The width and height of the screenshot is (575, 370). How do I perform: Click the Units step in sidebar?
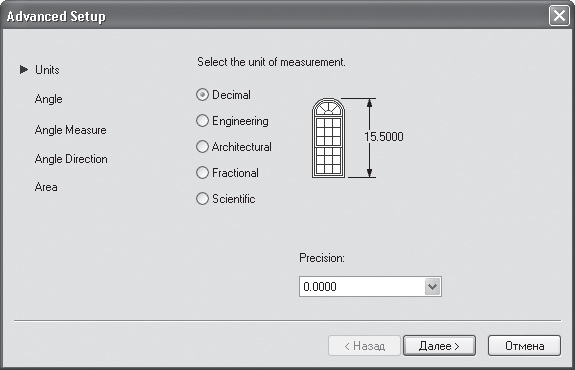tap(47, 70)
